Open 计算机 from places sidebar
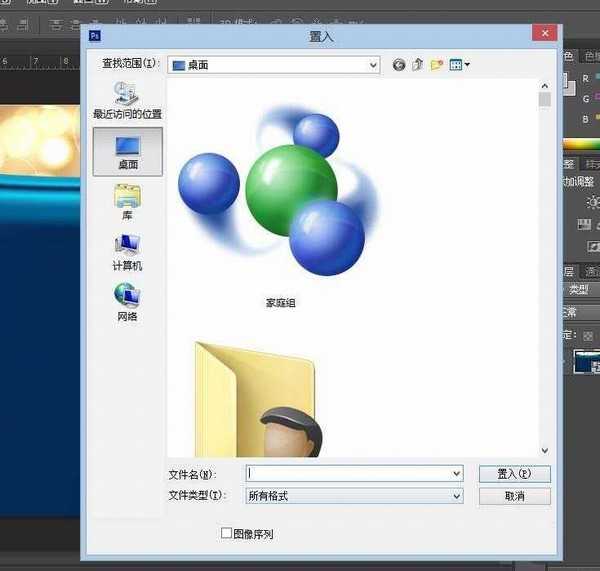This screenshot has width=600, height=571. tap(127, 253)
